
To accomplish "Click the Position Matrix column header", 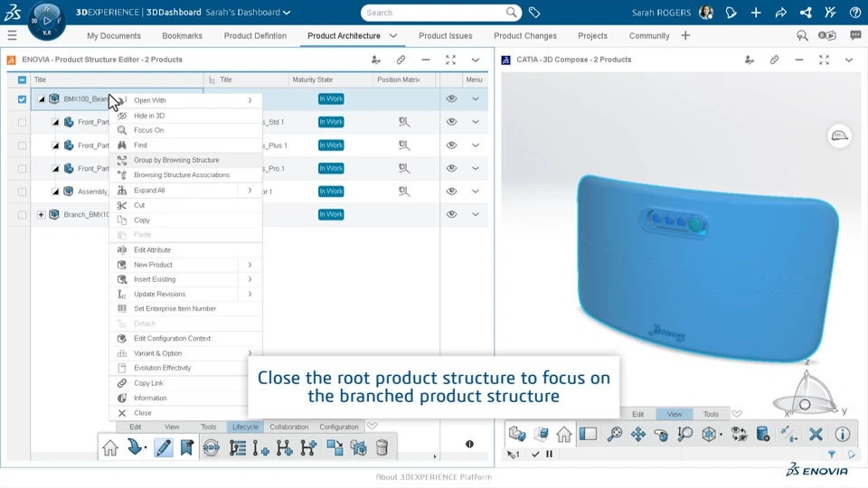I will [x=399, y=80].
